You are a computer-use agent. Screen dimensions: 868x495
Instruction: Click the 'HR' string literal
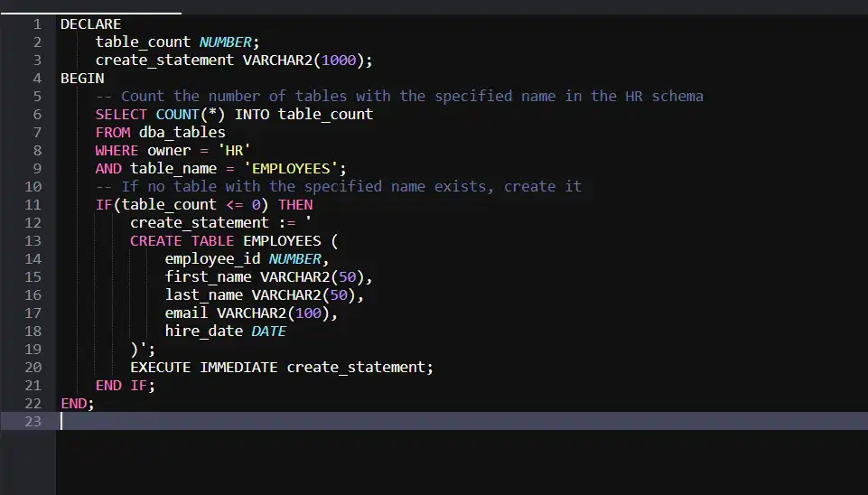(x=234, y=151)
